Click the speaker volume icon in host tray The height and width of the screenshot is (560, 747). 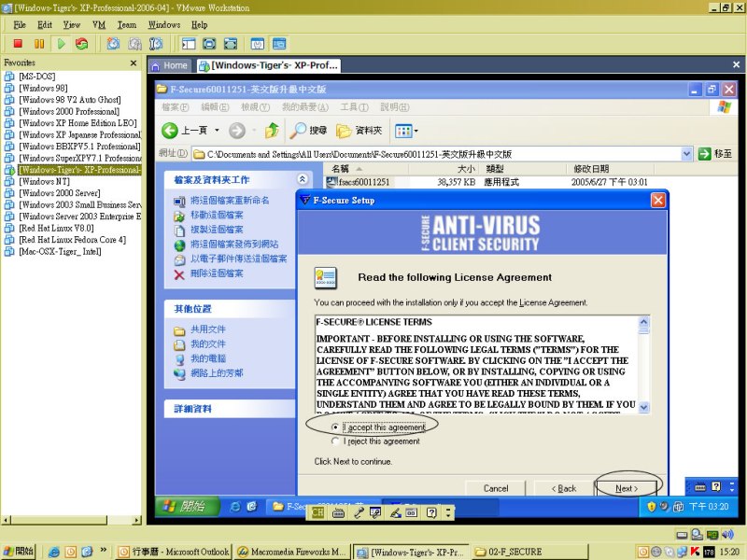coord(727,535)
